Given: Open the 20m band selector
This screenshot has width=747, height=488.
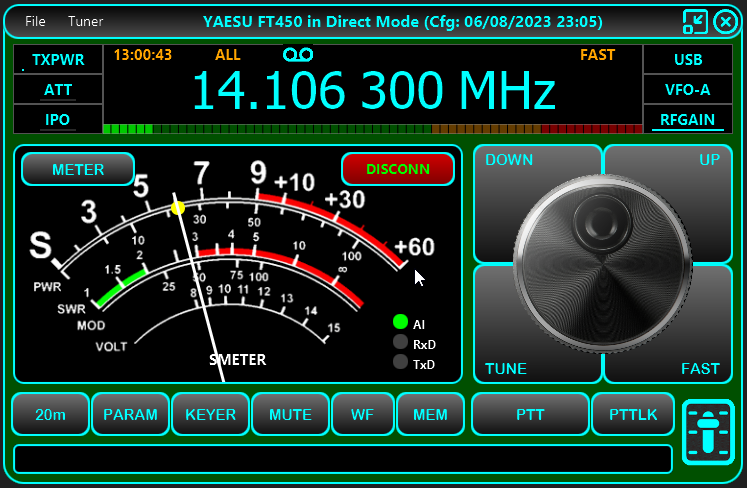Looking at the screenshot, I should (x=50, y=414).
